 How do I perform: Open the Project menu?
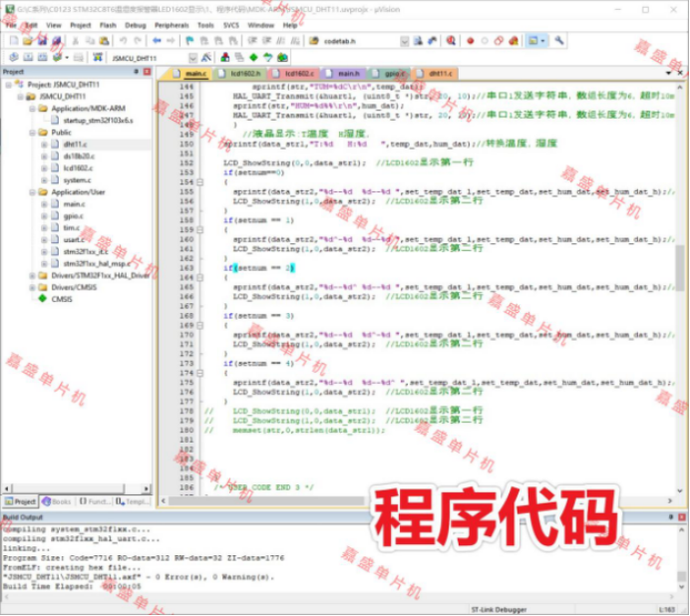click(x=81, y=25)
